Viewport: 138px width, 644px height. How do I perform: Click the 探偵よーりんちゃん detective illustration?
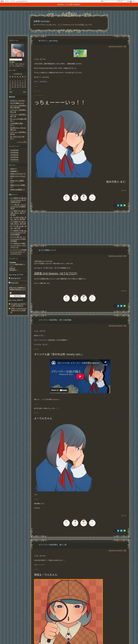click(x=68, y=611)
